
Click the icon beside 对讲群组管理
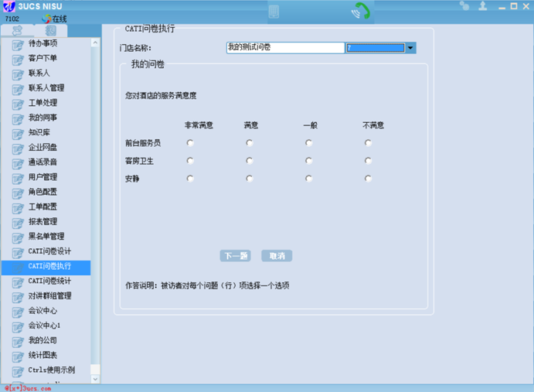pyautogui.click(x=18, y=297)
